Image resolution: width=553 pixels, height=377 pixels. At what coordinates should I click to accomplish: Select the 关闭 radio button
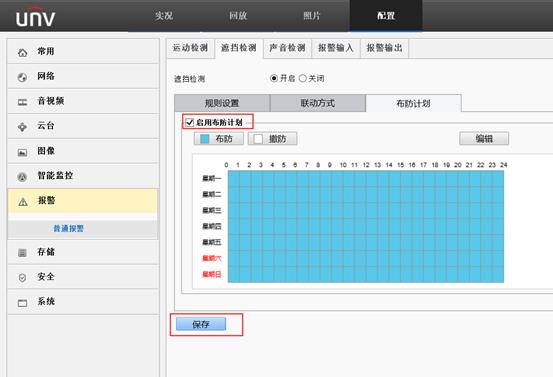pos(303,78)
